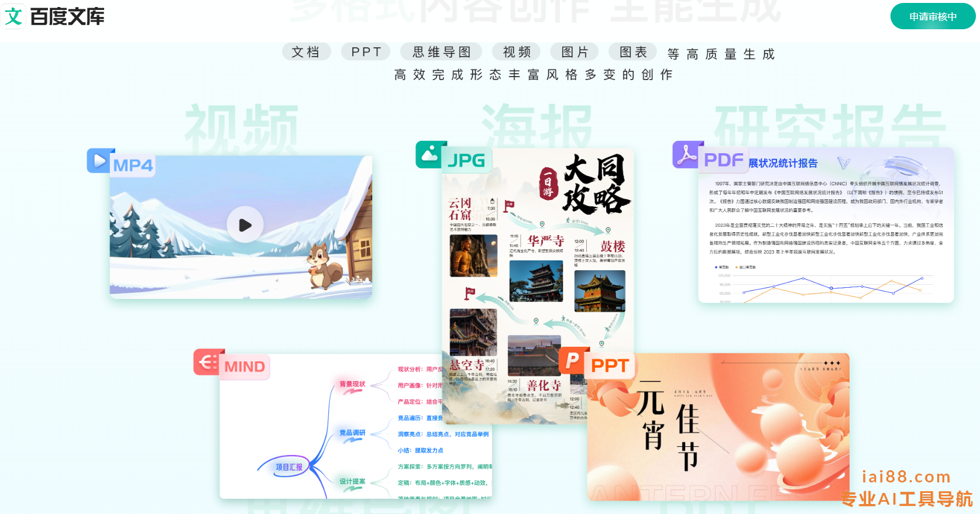
Task: Click the 展状况统计报告 PDF title
Action: point(783,163)
